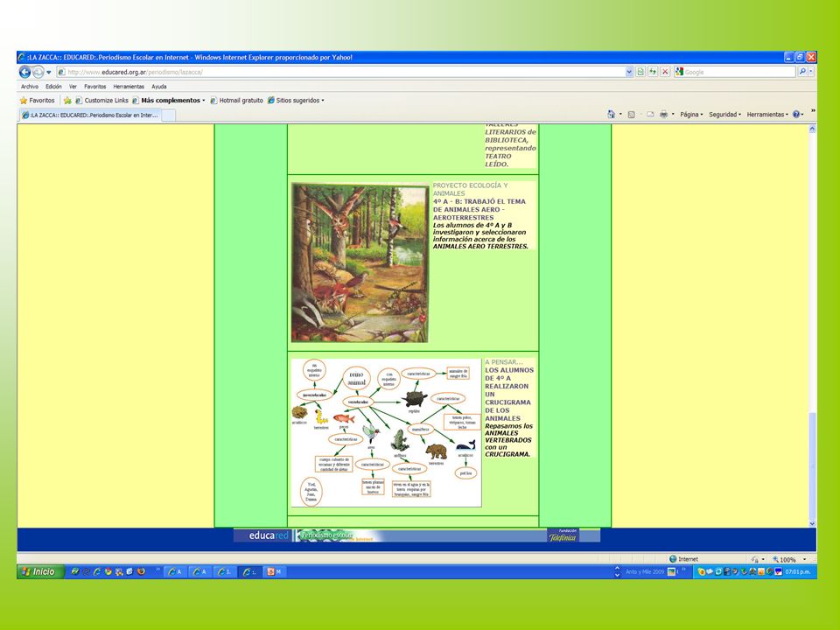The height and width of the screenshot is (630, 840).
Task: Click the Add to Favorites Bar star icon
Action: pyautogui.click(x=67, y=100)
